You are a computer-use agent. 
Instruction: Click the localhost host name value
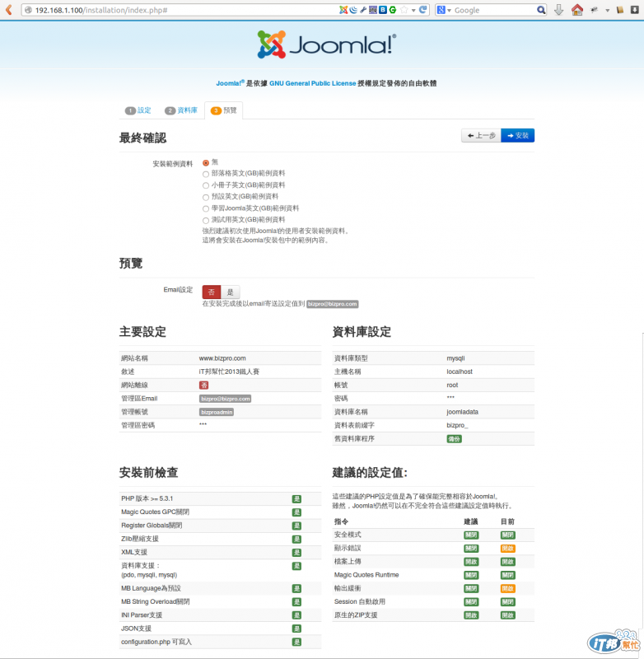[460, 372]
